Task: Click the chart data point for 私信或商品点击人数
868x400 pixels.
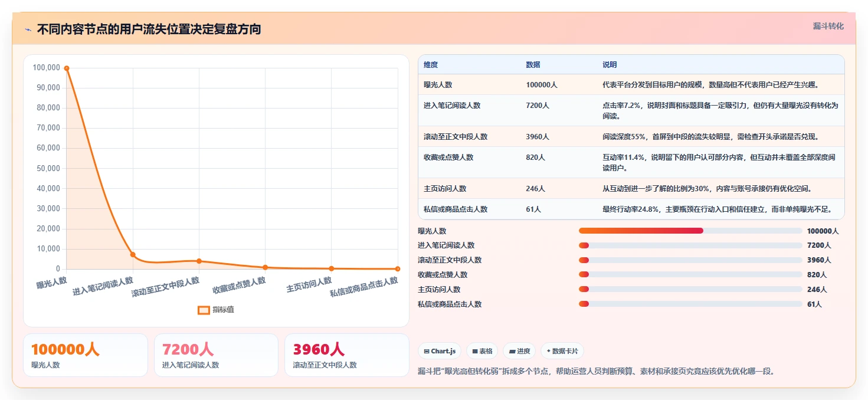Action: (398, 269)
